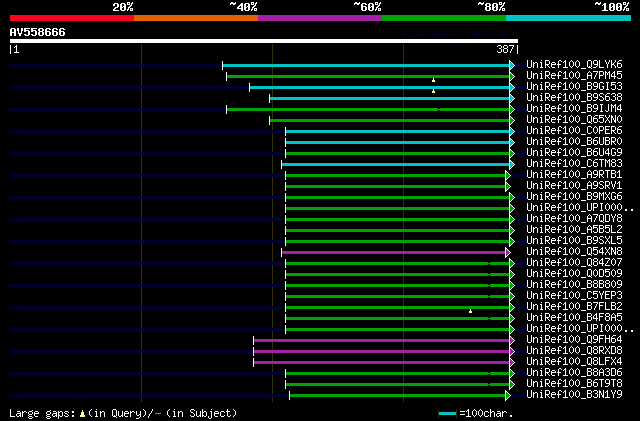Select the green ~80% identity legend segment
The width and height of the screenshot is (640, 421).
pos(444,18)
